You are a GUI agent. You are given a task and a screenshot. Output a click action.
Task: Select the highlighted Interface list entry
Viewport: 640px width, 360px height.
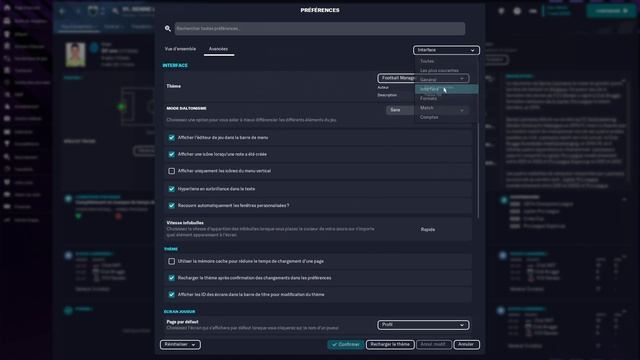pos(447,89)
